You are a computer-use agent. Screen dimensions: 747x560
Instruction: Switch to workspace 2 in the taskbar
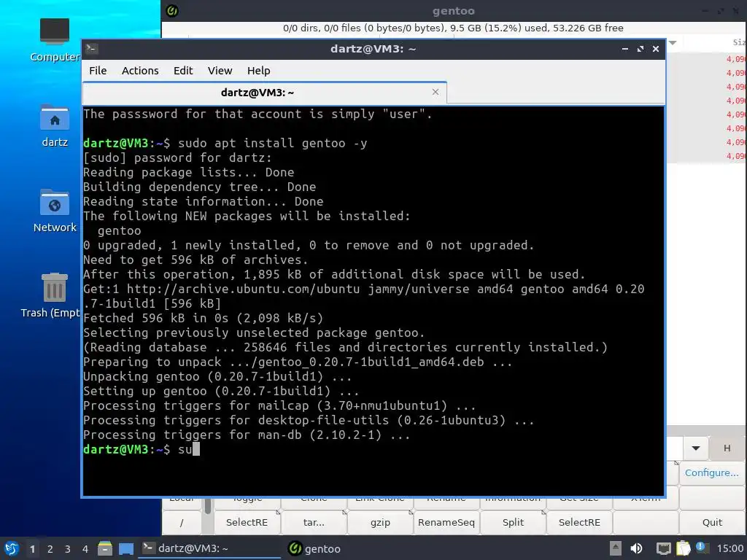click(x=50, y=549)
